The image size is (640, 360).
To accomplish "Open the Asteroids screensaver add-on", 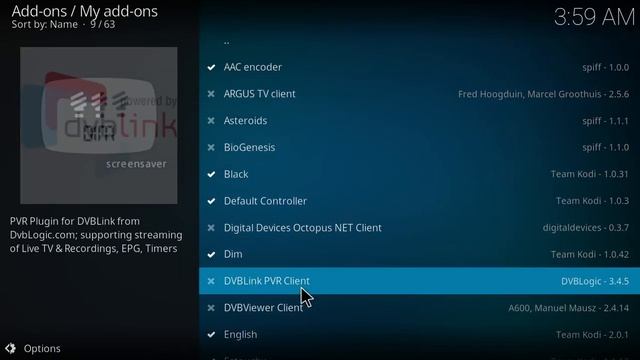I will [419, 121].
